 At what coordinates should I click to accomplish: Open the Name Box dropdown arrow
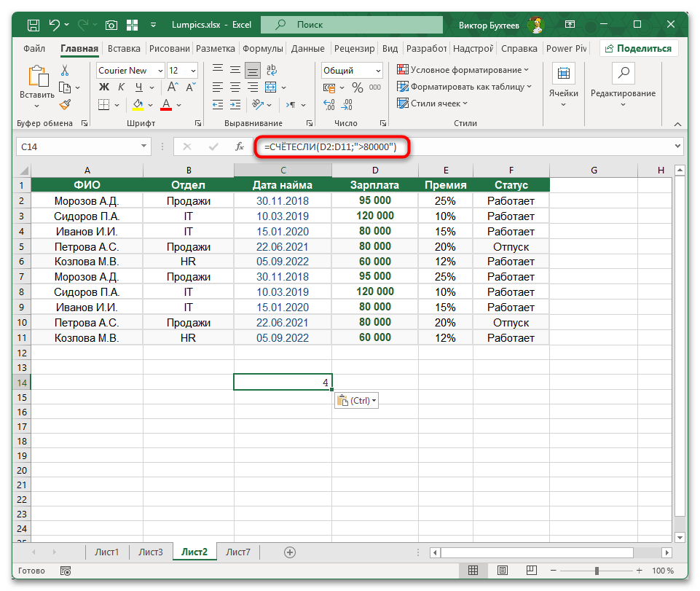click(143, 146)
